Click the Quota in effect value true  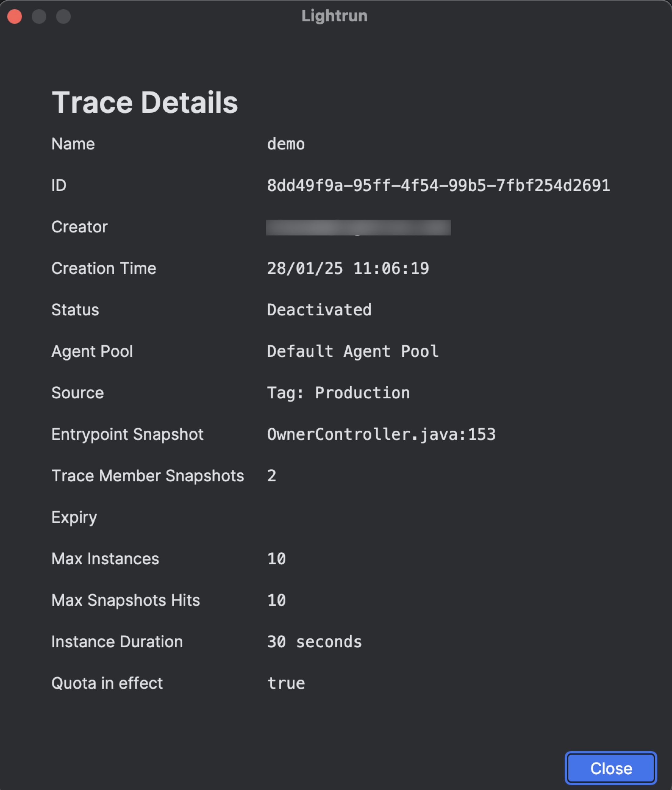pos(286,683)
